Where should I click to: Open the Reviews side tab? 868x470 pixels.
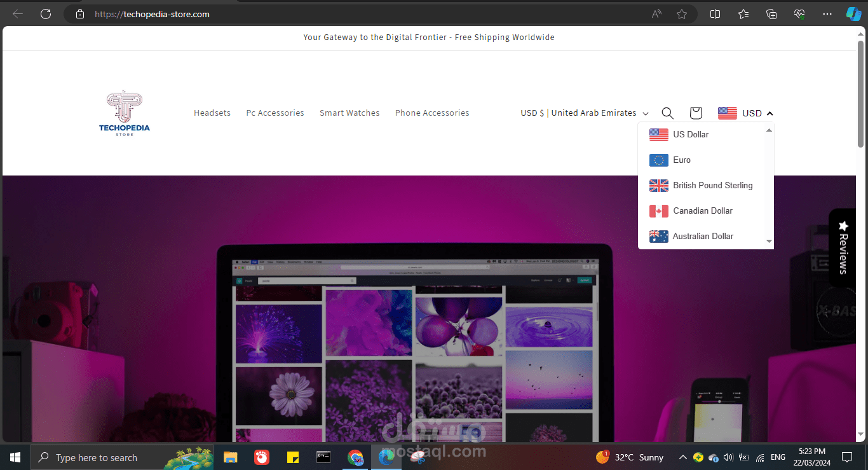(x=843, y=247)
